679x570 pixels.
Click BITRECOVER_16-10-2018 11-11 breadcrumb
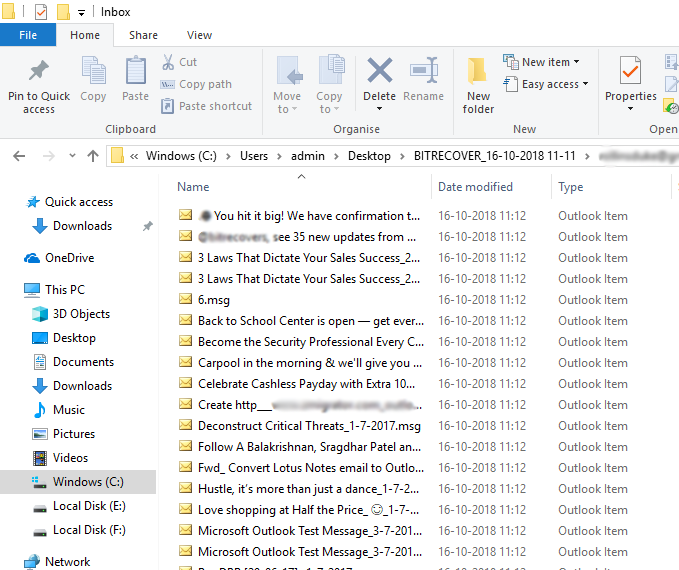(495, 156)
